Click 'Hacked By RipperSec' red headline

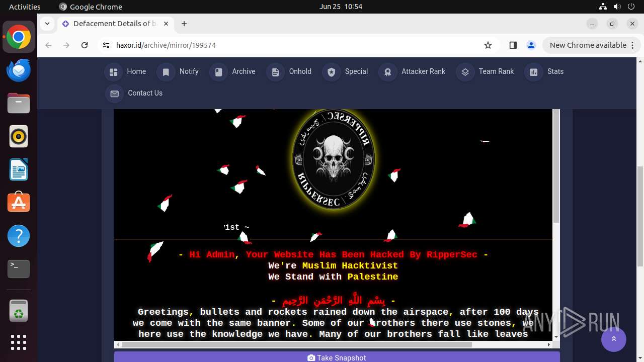point(333,254)
